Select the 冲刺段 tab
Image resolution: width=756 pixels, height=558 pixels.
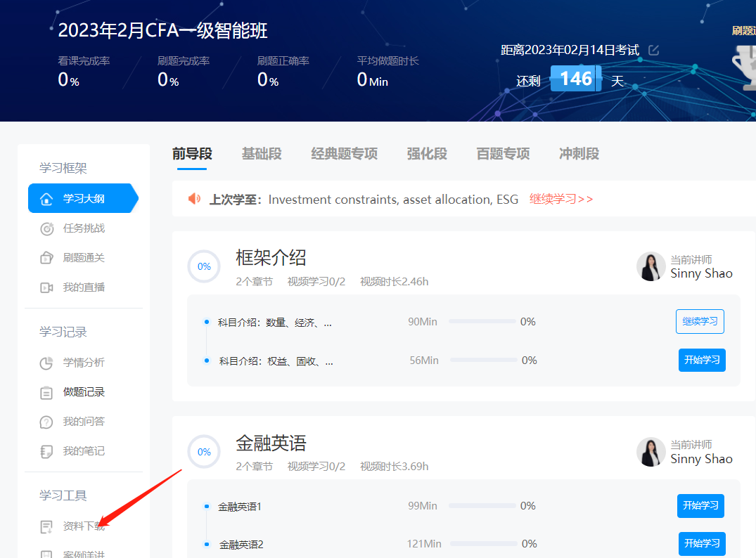pos(579,154)
